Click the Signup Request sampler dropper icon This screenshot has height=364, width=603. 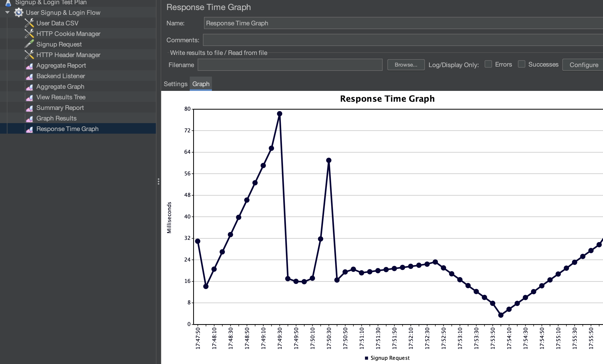[x=29, y=44]
